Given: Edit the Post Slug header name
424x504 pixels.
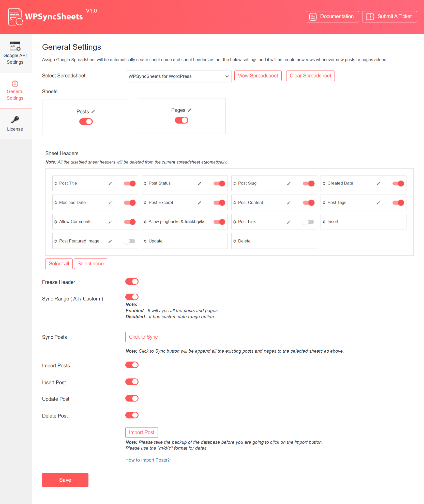Looking at the screenshot, I should click(289, 184).
